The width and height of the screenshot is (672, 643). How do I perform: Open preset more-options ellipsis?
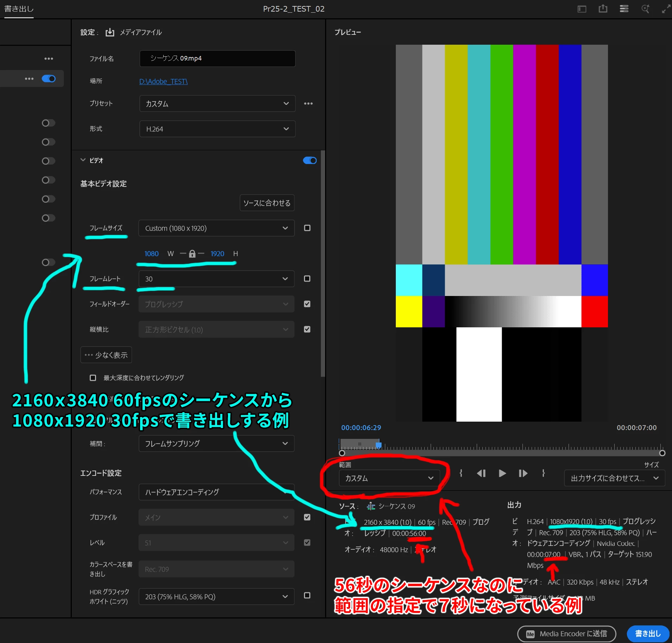click(x=308, y=103)
